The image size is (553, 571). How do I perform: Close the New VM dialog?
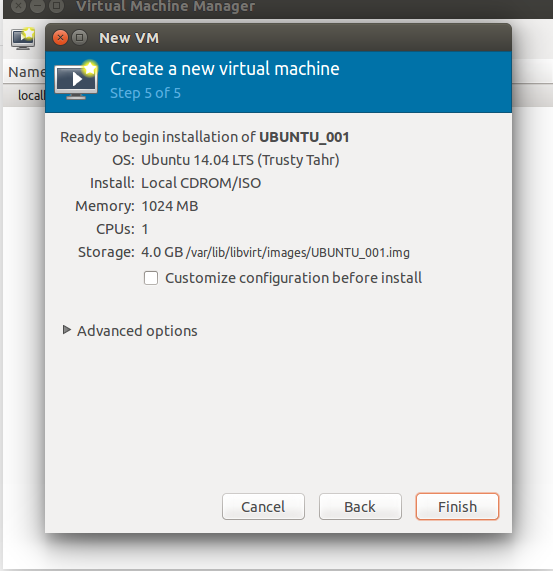pyautogui.click(x=60, y=38)
